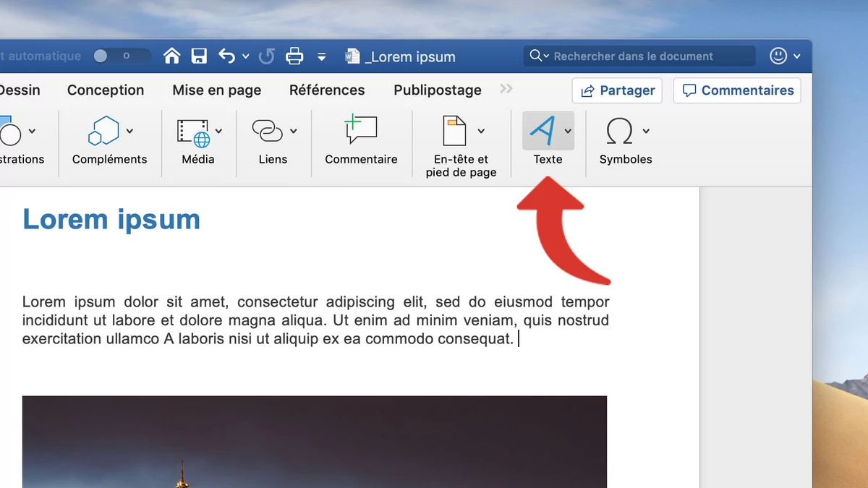
Task: Open the Commentaires button
Action: coord(737,90)
